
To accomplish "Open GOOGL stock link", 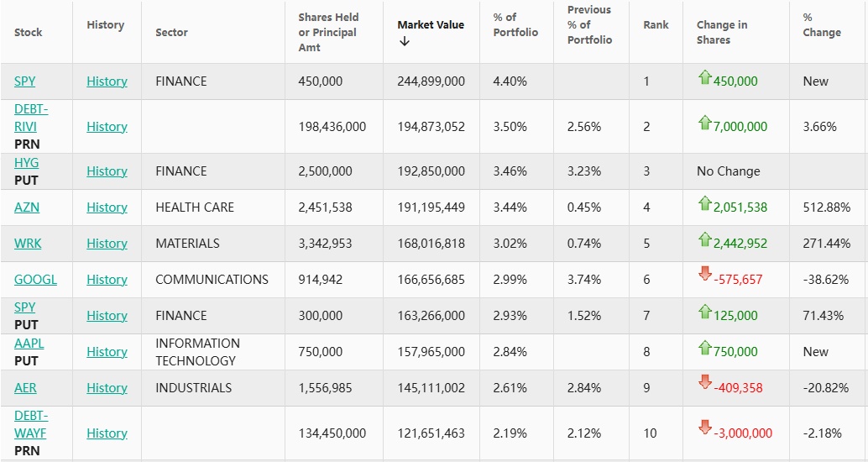I will pyautogui.click(x=35, y=279).
